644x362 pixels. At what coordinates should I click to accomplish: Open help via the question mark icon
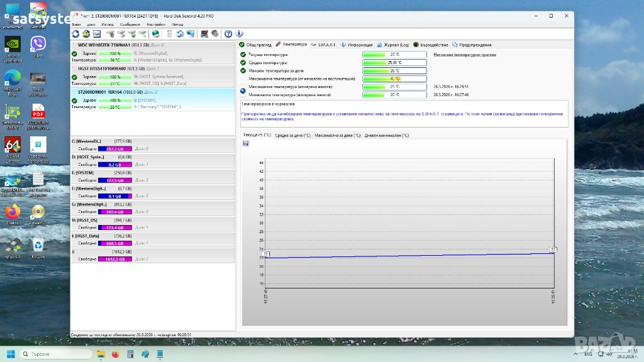228,34
